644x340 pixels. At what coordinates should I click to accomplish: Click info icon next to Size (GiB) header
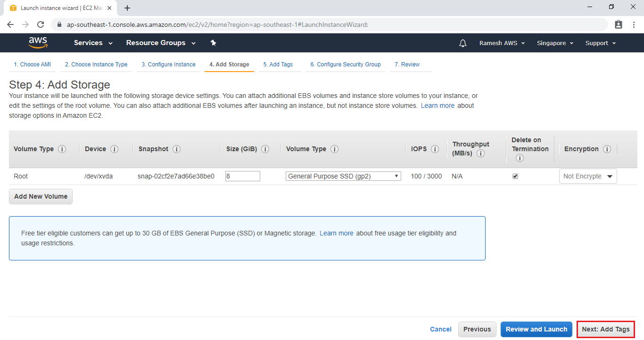(265, 149)
